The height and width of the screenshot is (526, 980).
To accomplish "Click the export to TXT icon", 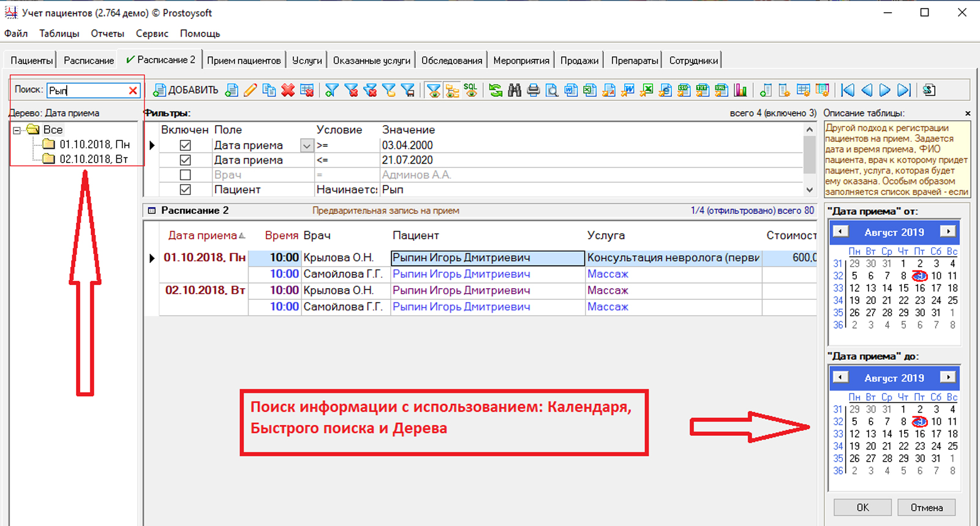I will click(x=703, y=90).
